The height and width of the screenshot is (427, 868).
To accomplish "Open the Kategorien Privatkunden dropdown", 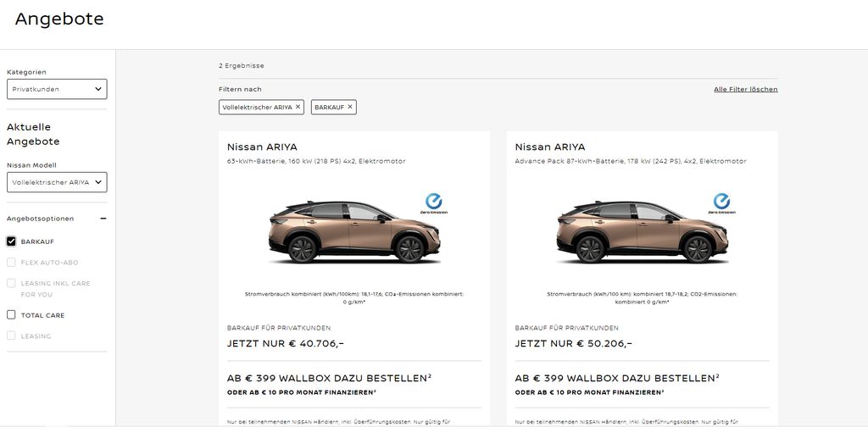I will [x=57, y=89].
